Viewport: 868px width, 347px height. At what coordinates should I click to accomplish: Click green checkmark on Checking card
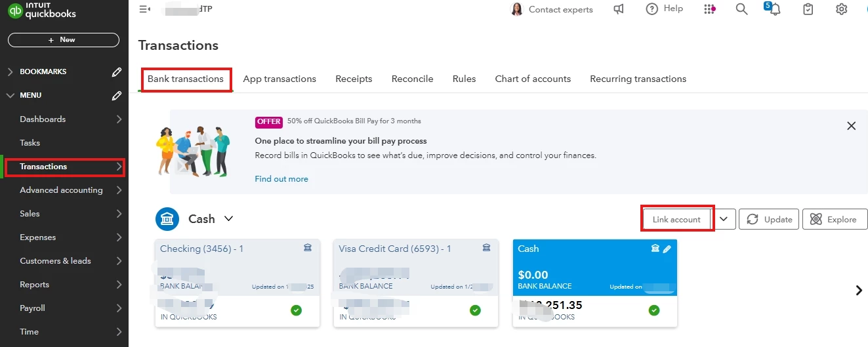point(296,310)
